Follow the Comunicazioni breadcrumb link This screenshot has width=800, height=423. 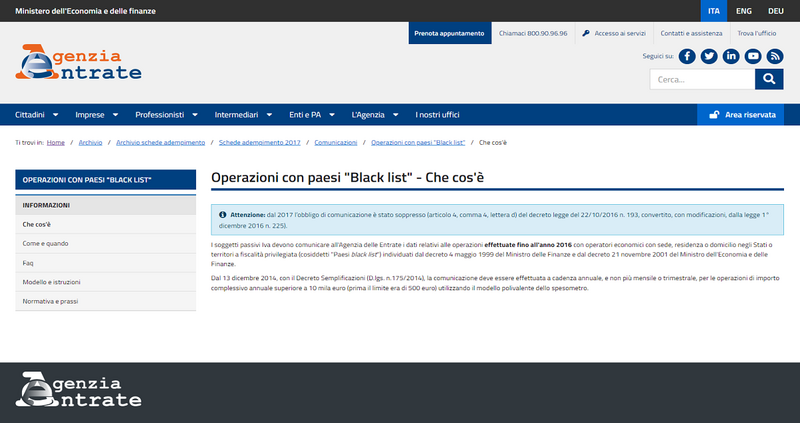point(336,142)
